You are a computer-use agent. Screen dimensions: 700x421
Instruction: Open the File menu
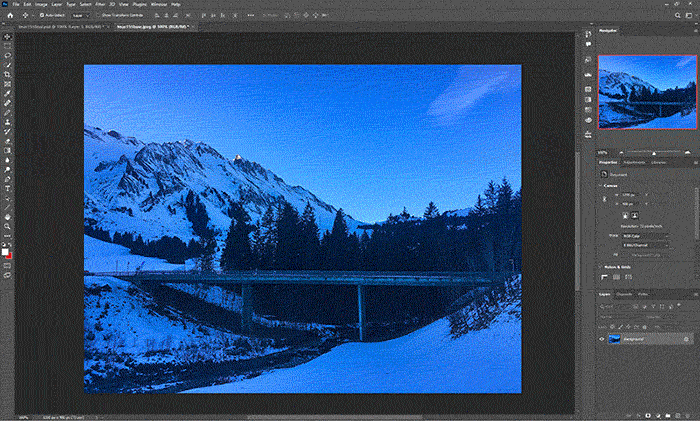pos(16,4)
